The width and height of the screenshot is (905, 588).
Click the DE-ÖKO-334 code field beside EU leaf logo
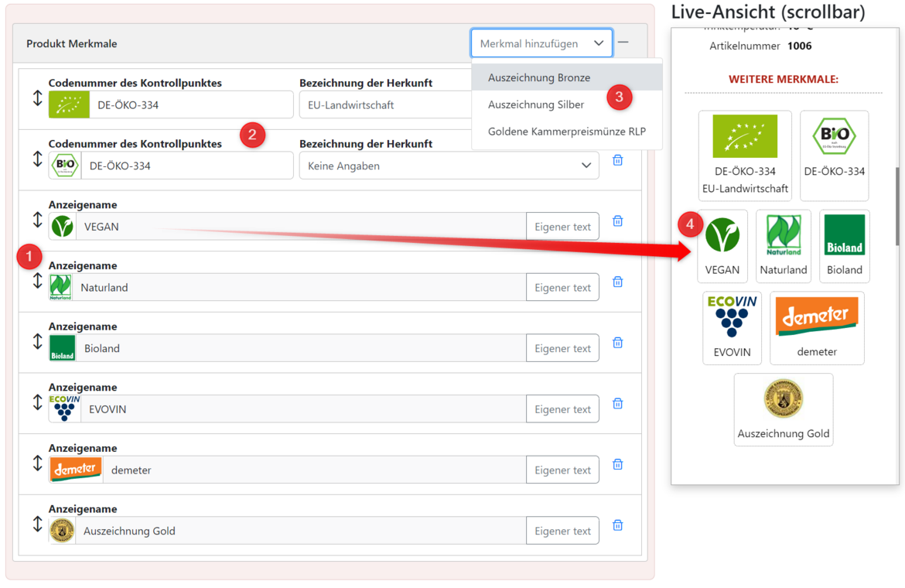click(x=191, y=105)
